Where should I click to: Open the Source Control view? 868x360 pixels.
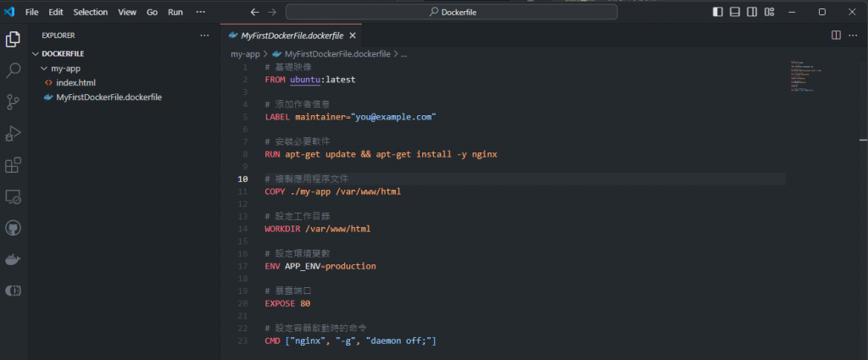click(x=14, y=102)
